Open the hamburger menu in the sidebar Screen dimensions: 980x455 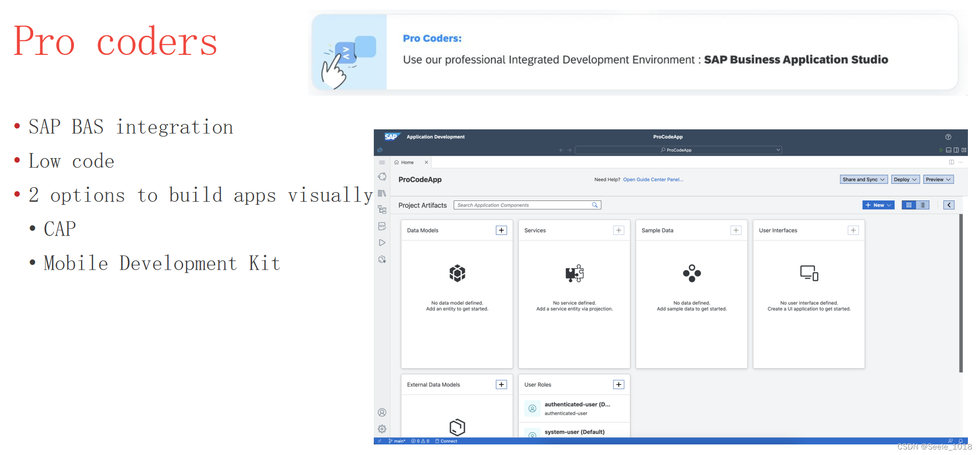point(382,163)
